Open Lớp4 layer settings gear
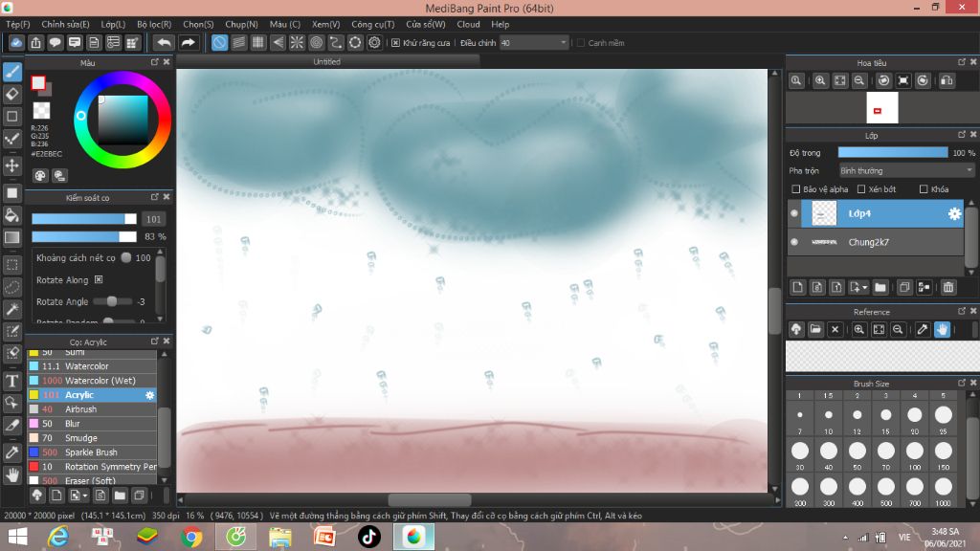Viewport: 980px width, 551px height. (954, 213)
